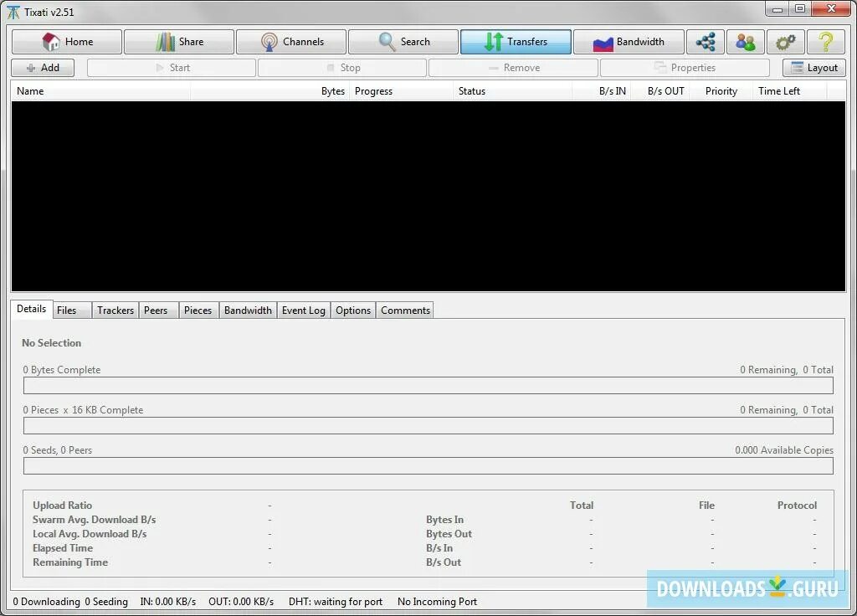This screenshot has width=857, height=616.
Task: Open the users/contacts icon button
Action: [x=746, y=42]
